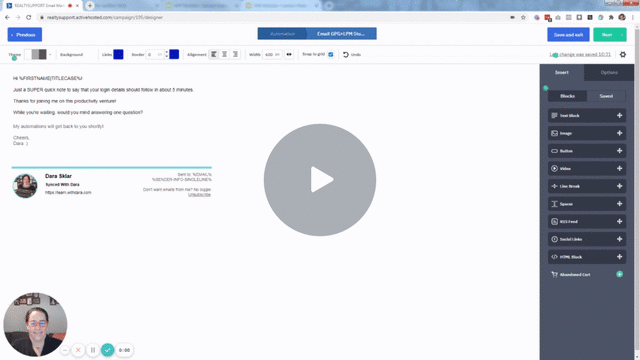
Task: Add a Text Block with its plus icon
Action: [x=619, y=116]
